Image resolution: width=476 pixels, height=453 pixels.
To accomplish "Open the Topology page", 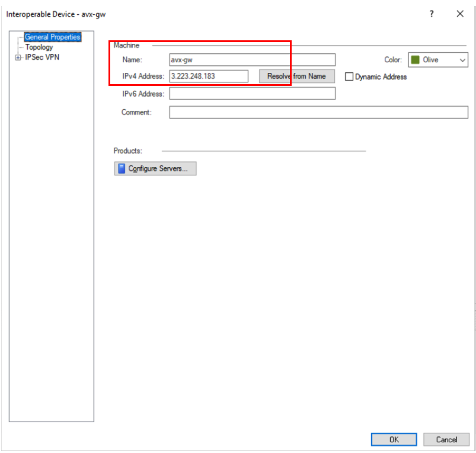I will click(x=39, y=47).
